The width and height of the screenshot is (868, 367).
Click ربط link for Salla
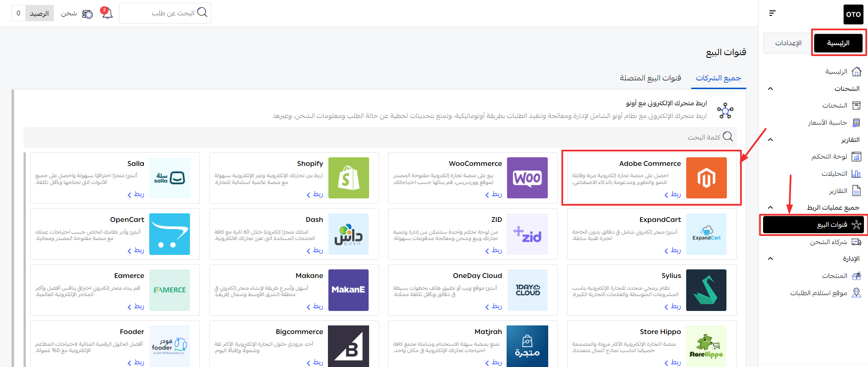(x=136, y=194)
